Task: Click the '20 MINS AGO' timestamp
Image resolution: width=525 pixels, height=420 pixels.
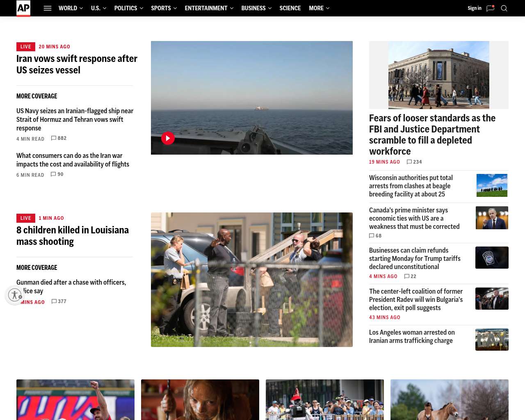Action: coord(55,47)
